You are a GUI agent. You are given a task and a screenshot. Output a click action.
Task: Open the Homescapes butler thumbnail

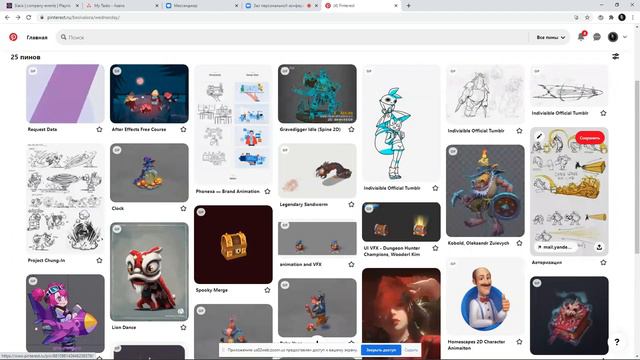[x=485, y=296]
